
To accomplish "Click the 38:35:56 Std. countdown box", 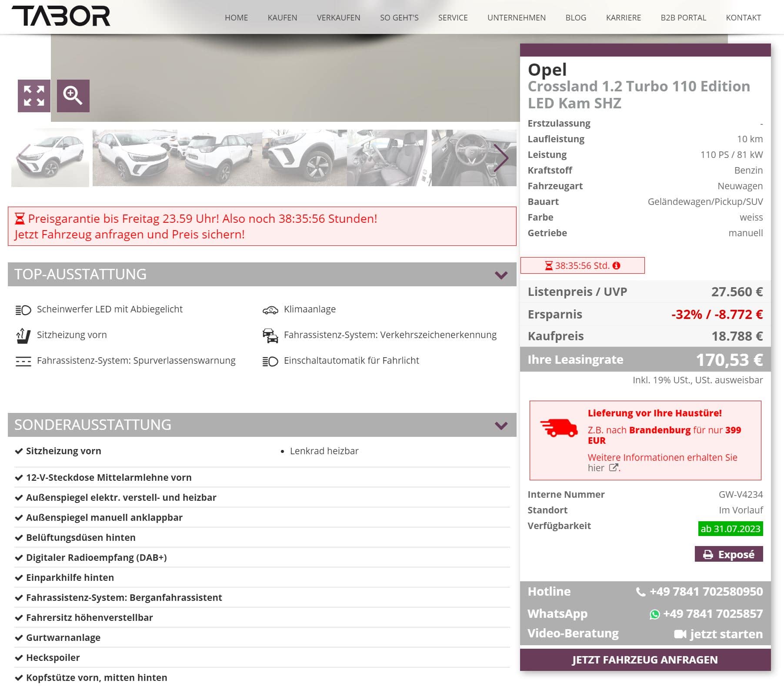I will pos(582,265).
